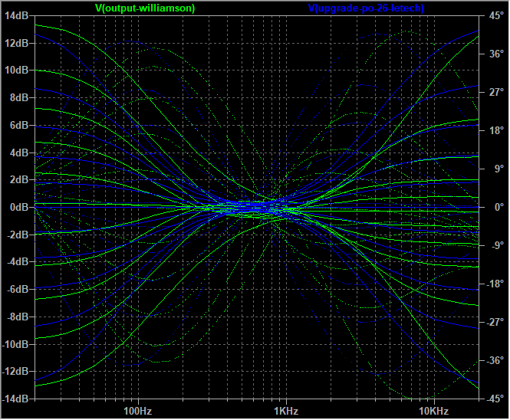Click the 36° phase axis label
The height and width of the screenshot is (420, 510).
pos(496,54)
